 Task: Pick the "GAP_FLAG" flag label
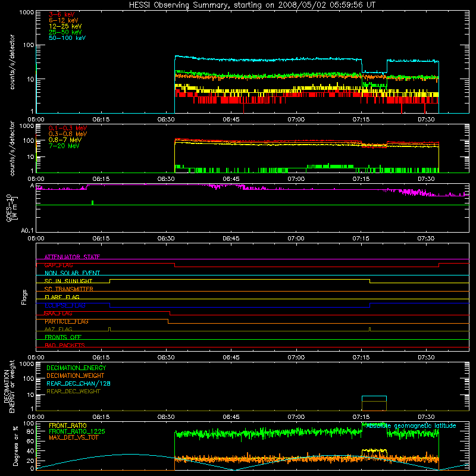(58, 265)
